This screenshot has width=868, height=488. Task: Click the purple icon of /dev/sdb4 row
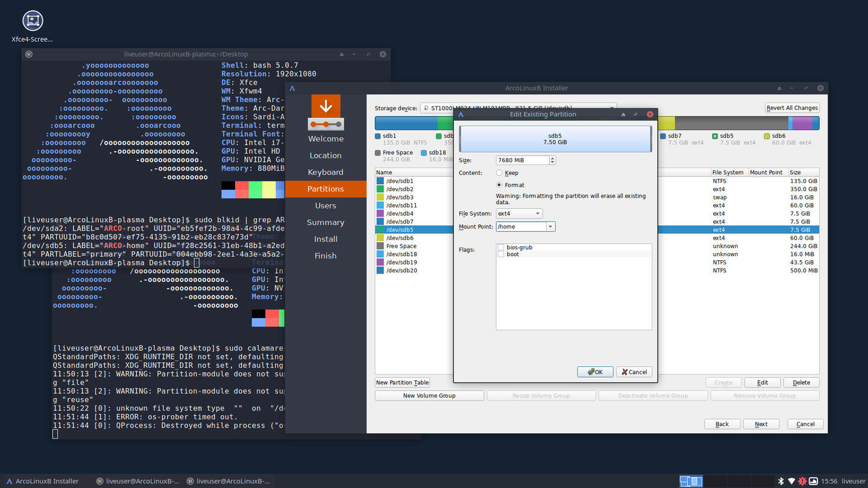point(380,213)
